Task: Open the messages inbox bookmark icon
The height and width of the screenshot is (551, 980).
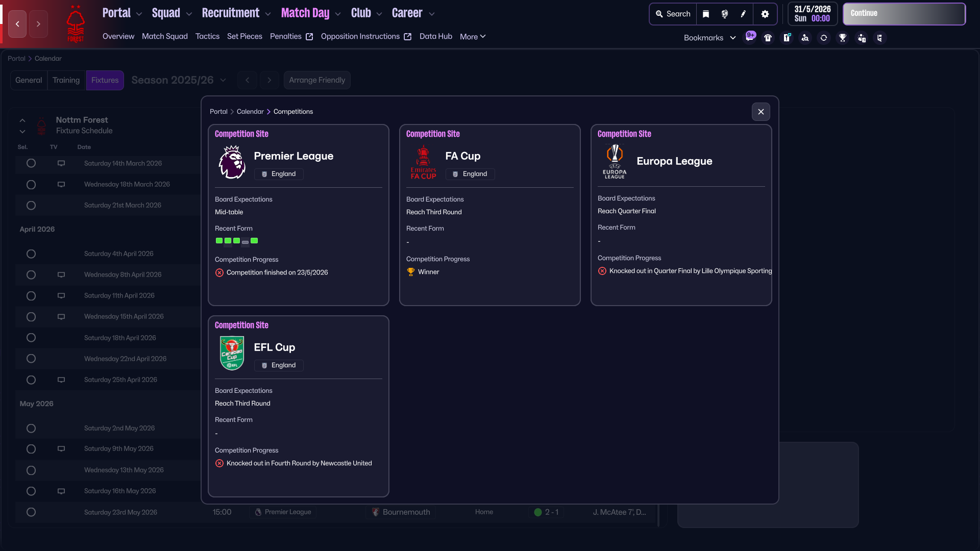Action: pos(749,38)
